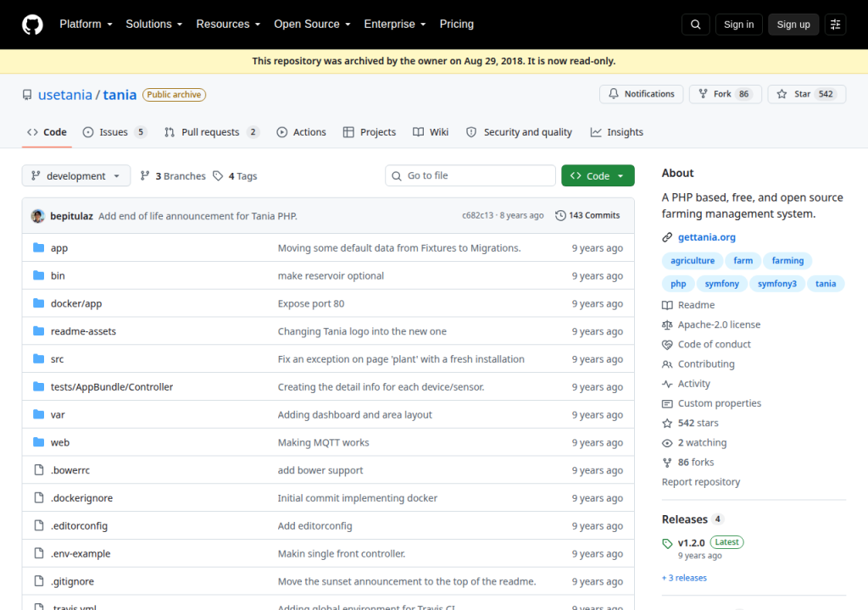Click the bin folder icon
This screenshot has height=610, width=868.
point(38,275)
